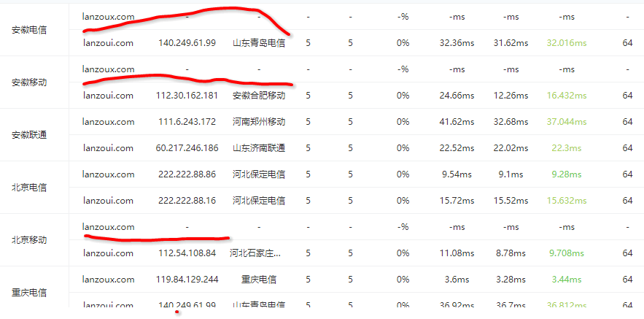This screenshot has height=319, width=644.
Task: Click lanzoux.com in the 重庆电信 row
Action: 109,280
